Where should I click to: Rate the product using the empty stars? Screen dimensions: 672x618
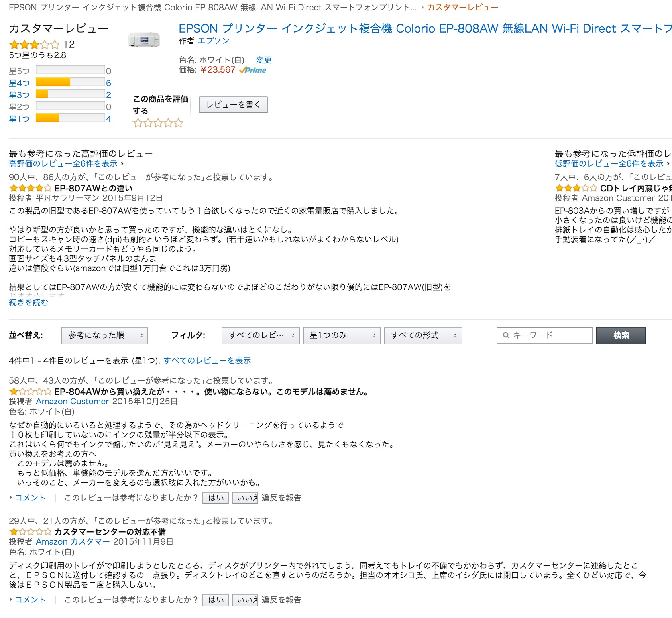click(x=158, y=123)
